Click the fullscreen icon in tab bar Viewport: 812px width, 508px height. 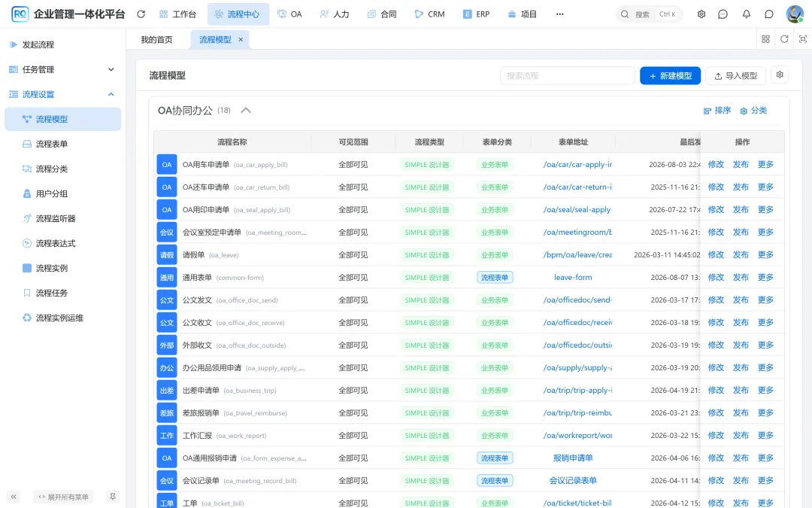[x=803, y=39]
